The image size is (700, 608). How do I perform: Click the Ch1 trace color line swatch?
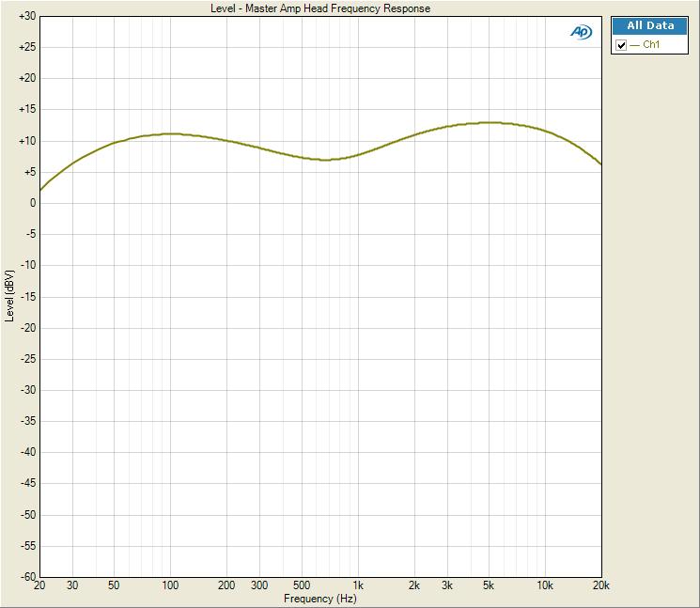click(635, 45)
